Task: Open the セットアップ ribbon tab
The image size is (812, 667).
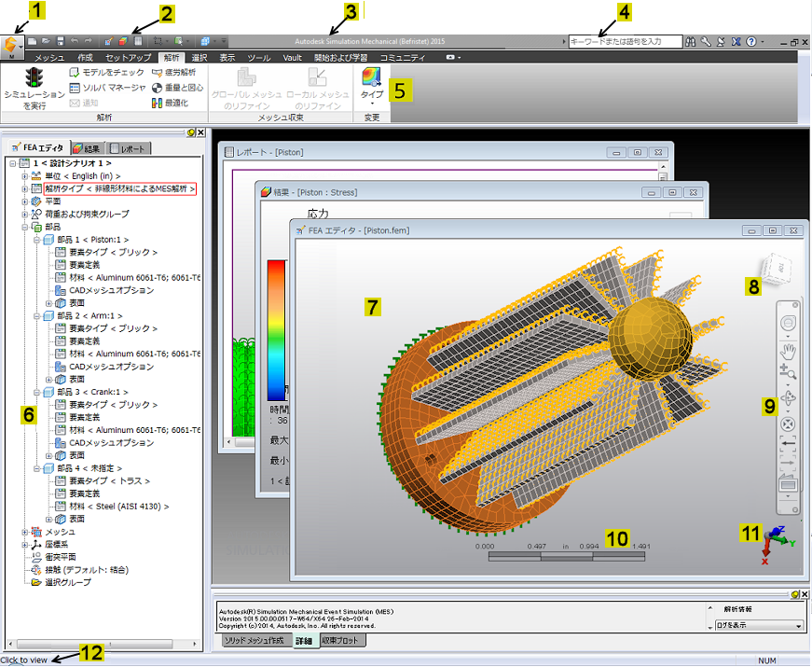Action: click(x=128, y=58)
